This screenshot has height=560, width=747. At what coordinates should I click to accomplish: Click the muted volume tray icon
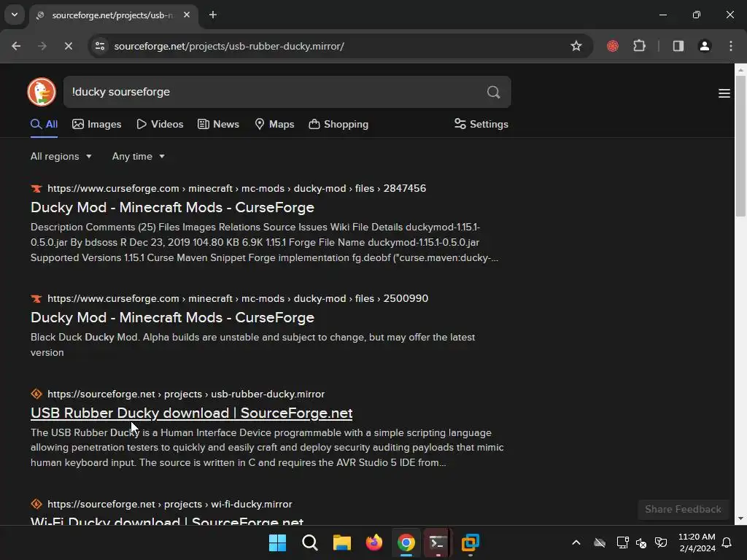641,542
